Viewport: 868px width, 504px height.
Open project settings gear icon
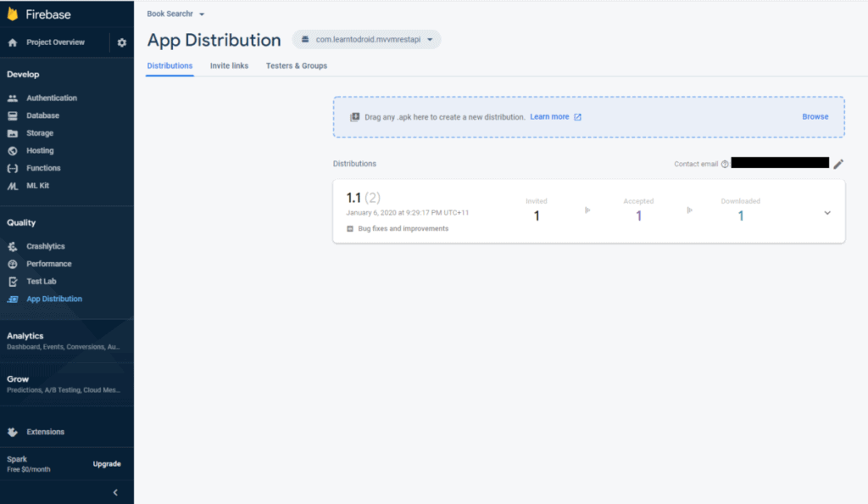coord(121,42)
